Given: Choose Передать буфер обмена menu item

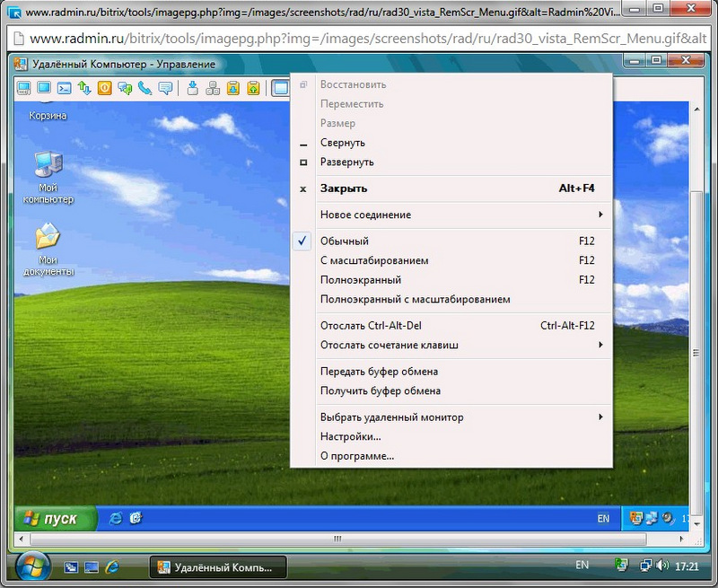Looking at the screenshot, I should 451,371.
